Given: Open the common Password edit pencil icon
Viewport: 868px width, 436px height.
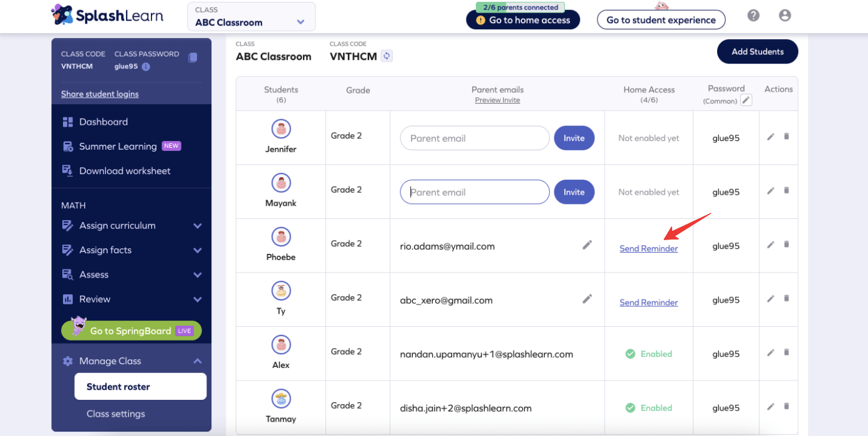Looking at the screenshot, I should 746,100.
